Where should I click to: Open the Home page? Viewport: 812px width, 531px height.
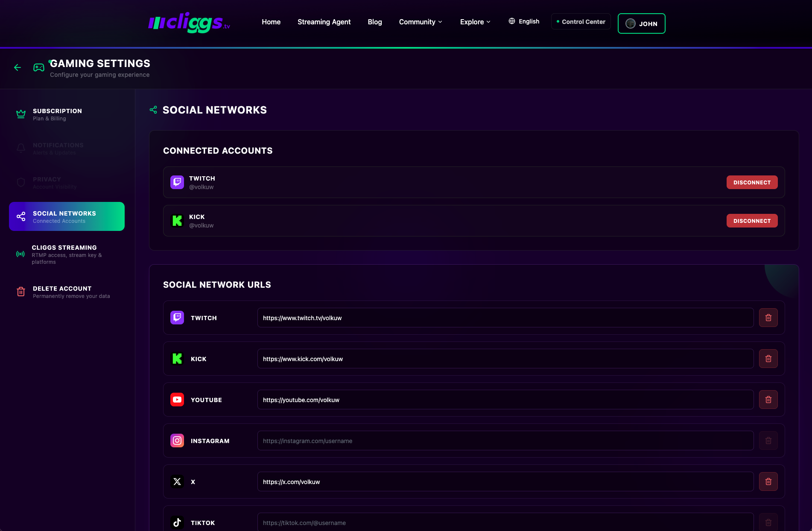click(x=271, y=22)
